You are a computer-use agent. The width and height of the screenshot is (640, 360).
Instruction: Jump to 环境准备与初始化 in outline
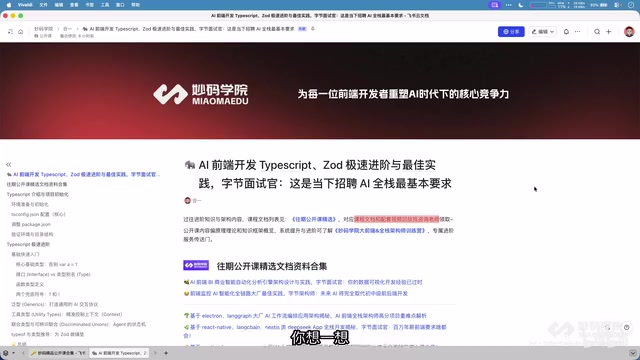click(x=30, y=204)
